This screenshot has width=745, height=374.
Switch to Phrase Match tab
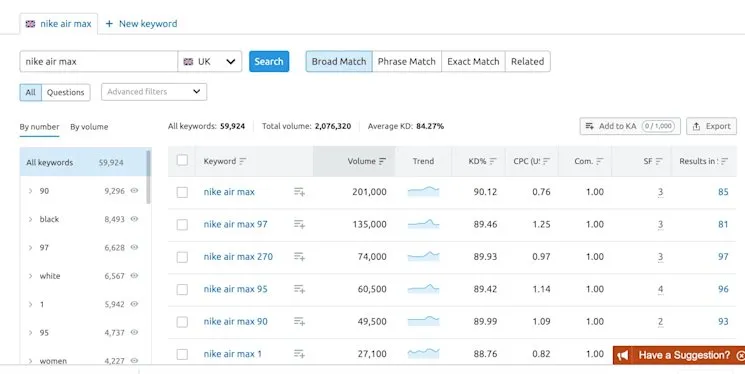[407, 61]
